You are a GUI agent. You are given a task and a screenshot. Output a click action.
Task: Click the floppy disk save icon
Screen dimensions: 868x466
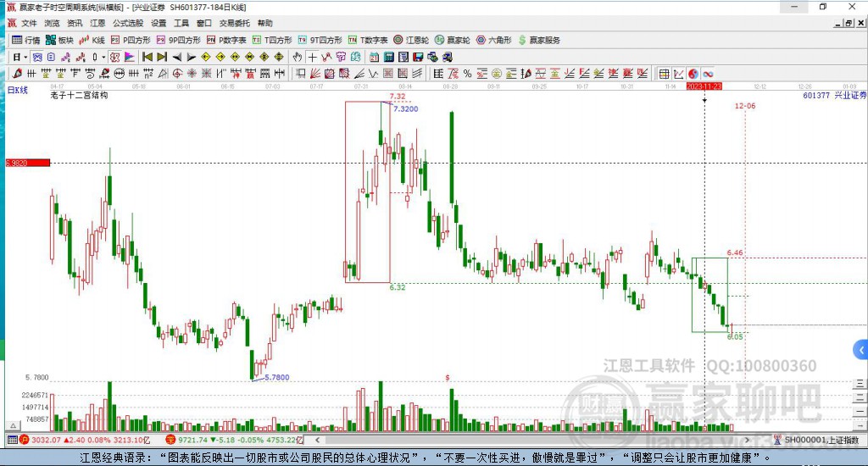(418, 57)
